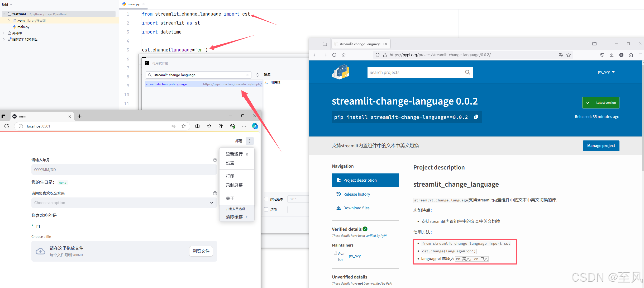Enable the 选项 checkbox

[266, 209]
